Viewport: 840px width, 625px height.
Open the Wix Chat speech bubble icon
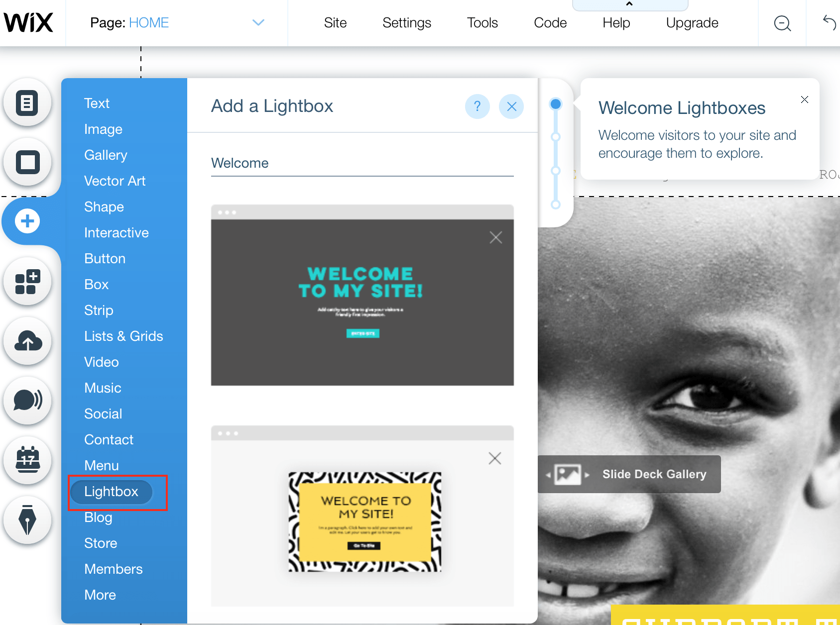pos(27,400)
